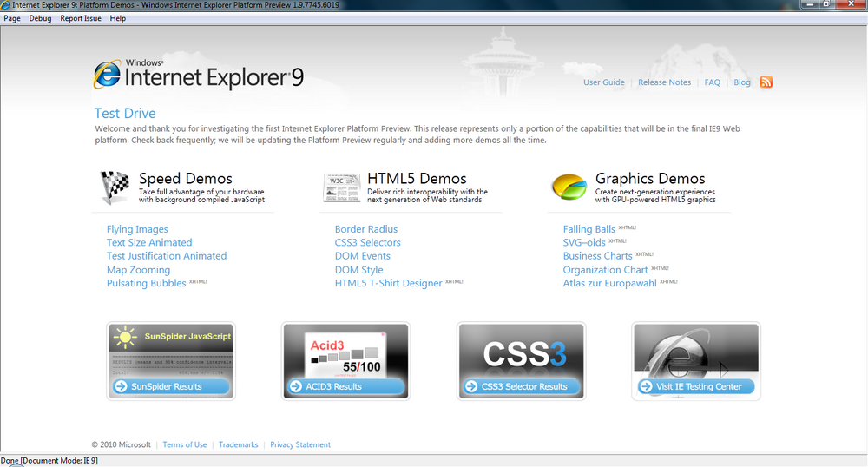
Task: Click the HTML5 Demos heading
Action: click(x=417, y=179)
